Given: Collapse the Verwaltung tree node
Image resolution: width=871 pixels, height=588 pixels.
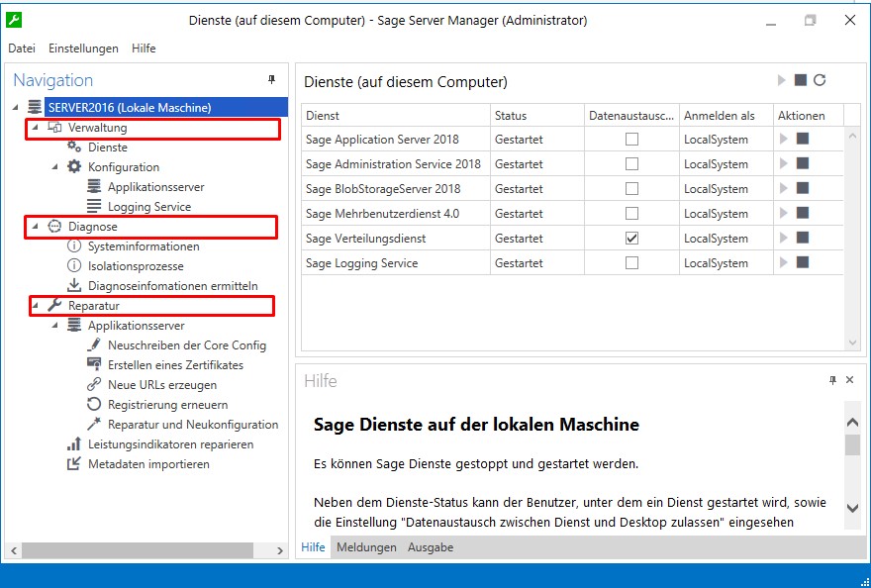Looking at the screenshot, I should pyautogui.click(x=36, y=128).
